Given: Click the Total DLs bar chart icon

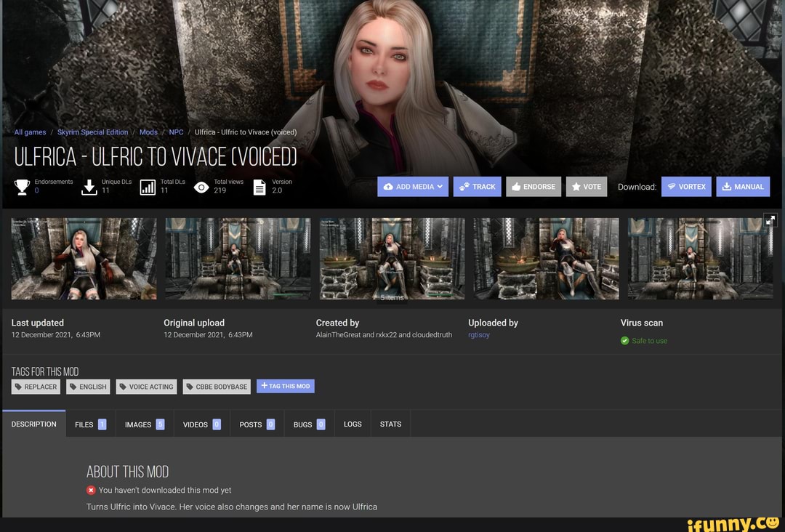Looking at the screenshot, I should click(x=148, y=188).
